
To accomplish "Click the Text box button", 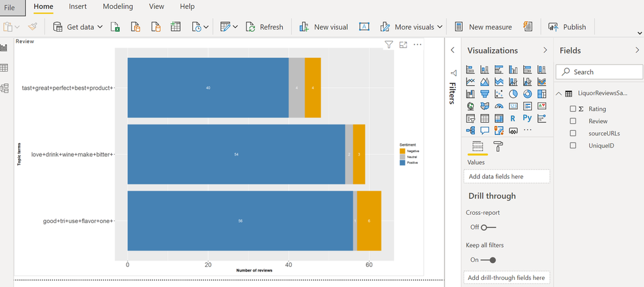I will point(364,27).
